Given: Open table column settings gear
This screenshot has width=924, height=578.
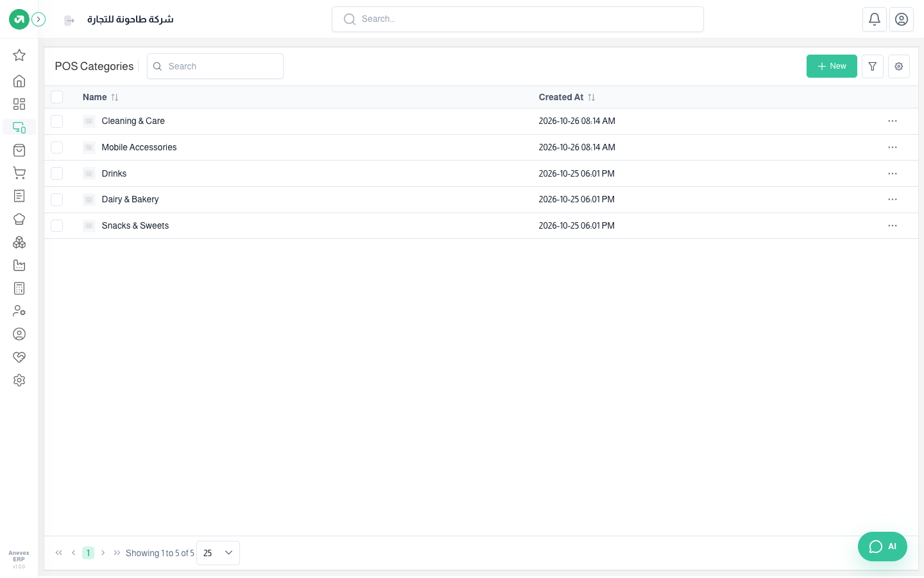Looking at the screenshot, I should pyautogui.click(x=899, y=66).
